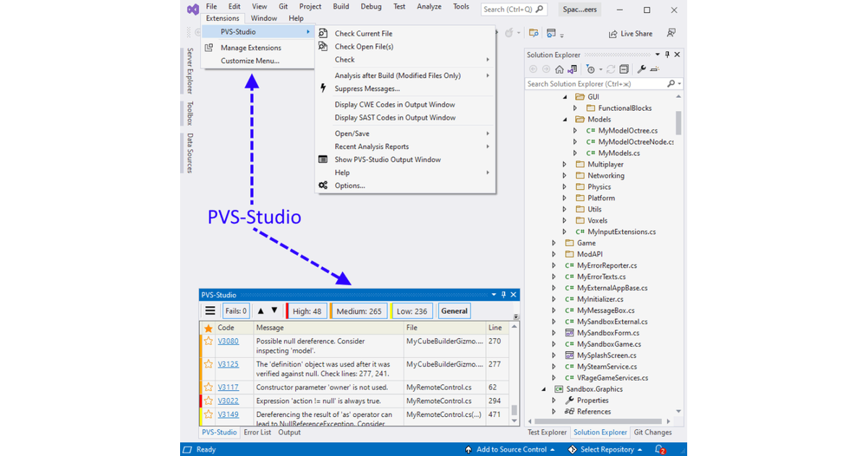Open the V3125 warning code link

coord(228,365)
